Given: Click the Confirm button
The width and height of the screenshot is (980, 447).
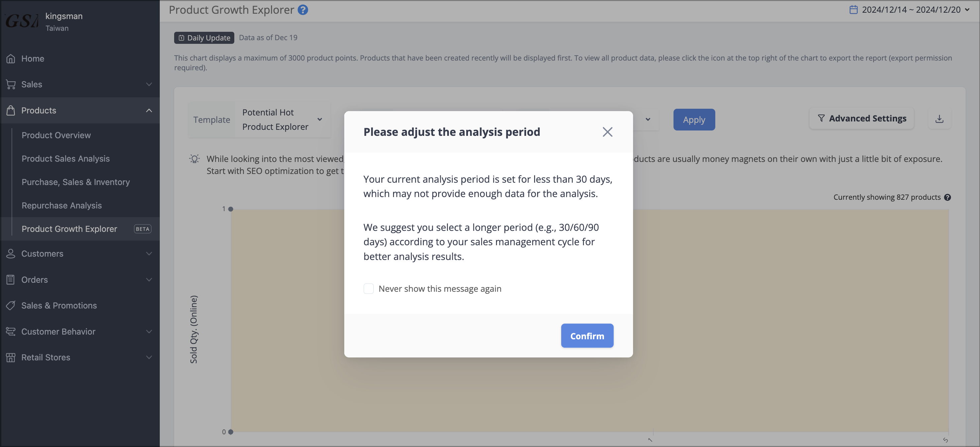Looking at the screenshot, I should pyautogui.click(x=587, y=336).
